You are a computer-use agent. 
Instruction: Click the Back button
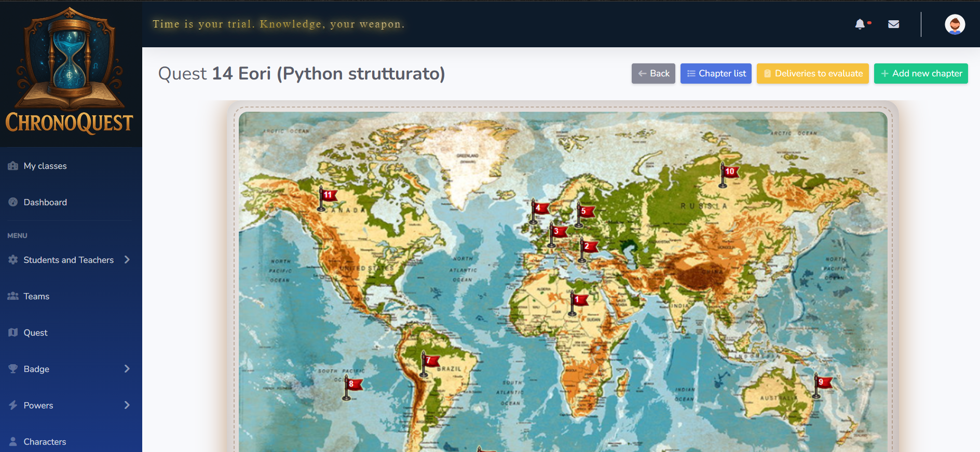pos(653,74)
